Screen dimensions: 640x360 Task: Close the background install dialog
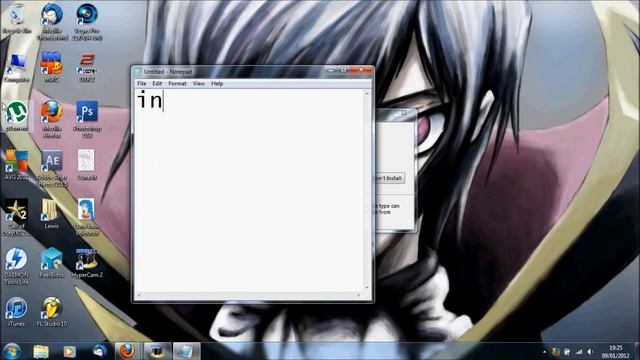pos(404,113)
